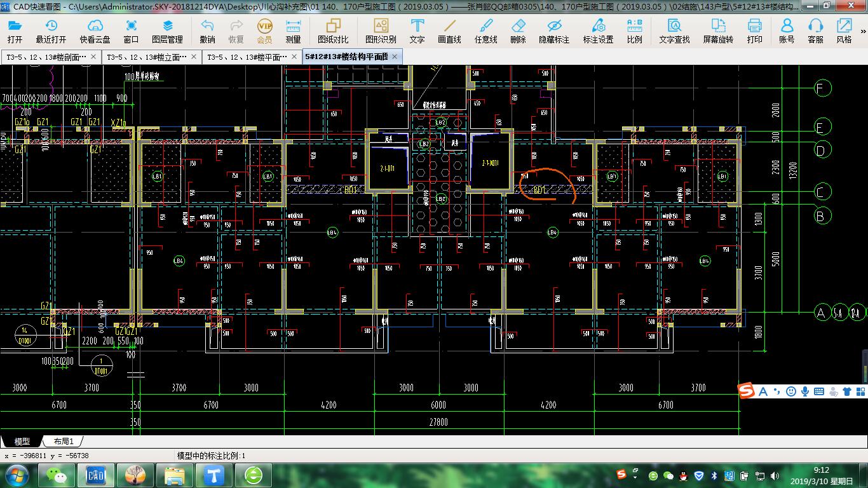Image resolution: width=868 pixels, height=488 pixels.
Task: Close the 楼平面 drawing tab
Action: [294, 57]
